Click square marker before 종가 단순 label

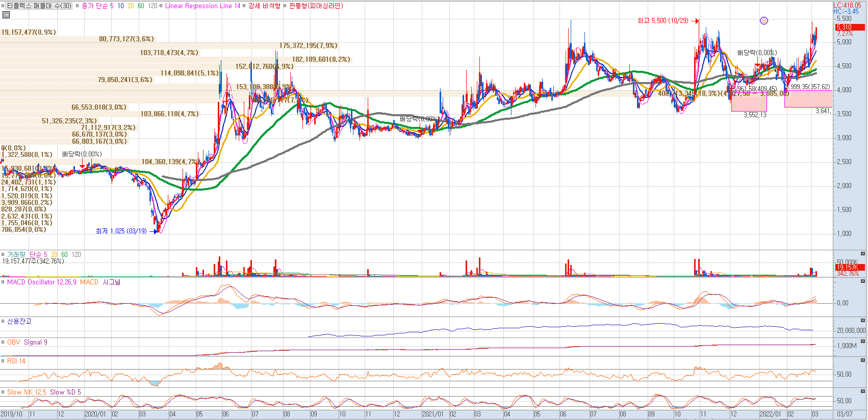point(78,6)
